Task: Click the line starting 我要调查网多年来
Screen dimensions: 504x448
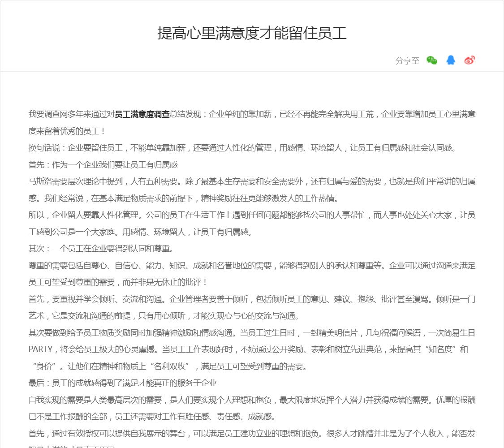Action: tap(252, 114)
